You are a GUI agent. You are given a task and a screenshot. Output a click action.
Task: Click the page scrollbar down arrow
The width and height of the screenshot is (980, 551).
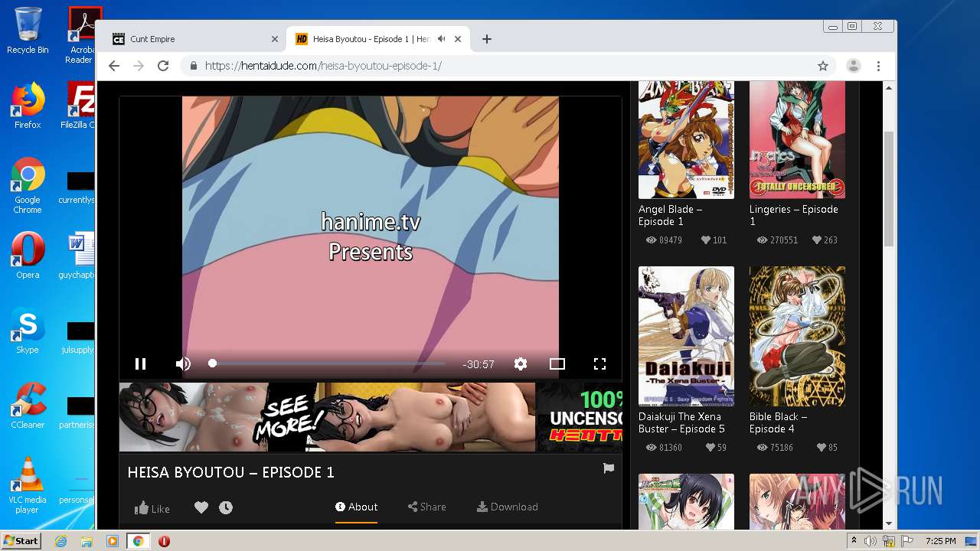coord(889,523)
